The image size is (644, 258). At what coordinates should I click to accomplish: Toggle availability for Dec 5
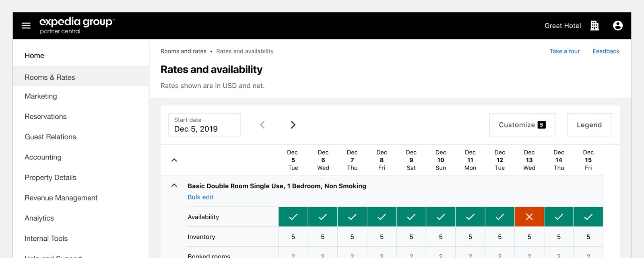tap(293, 217)
